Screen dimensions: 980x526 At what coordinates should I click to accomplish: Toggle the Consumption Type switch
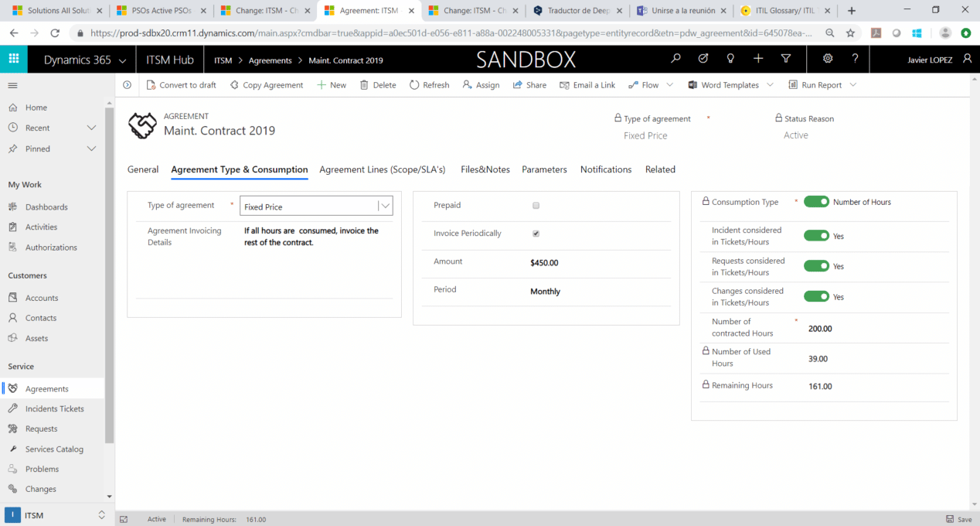point(816,202)
